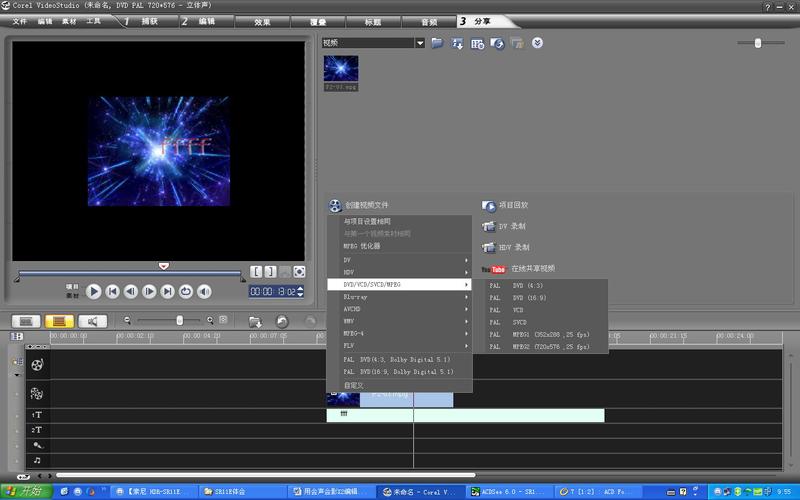Expand the Blu-ray submenu
This screenshot has height=500, width=800.
(399, 297)
